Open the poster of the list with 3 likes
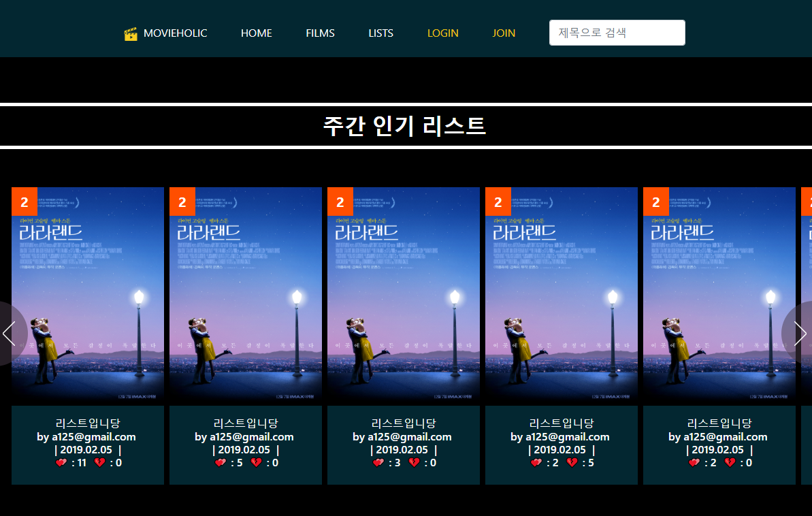This screenshot has width=812, height=516. [404, 296]
